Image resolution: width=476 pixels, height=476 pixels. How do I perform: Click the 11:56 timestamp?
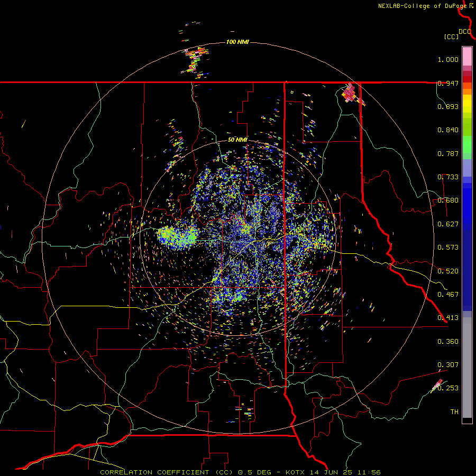(x=370, y=472)
